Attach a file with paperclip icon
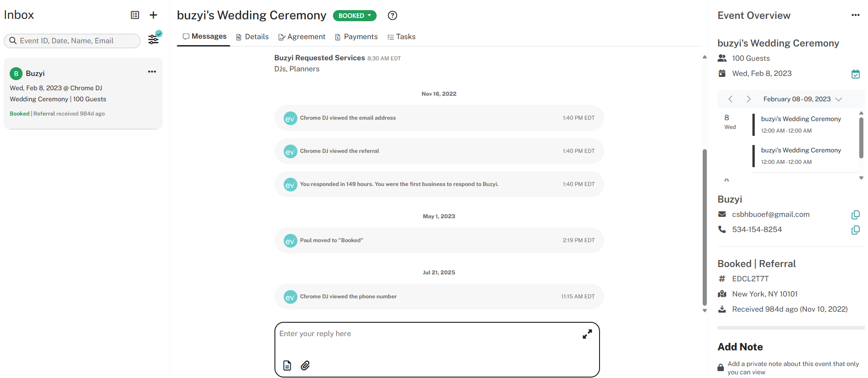 [305, 366]
